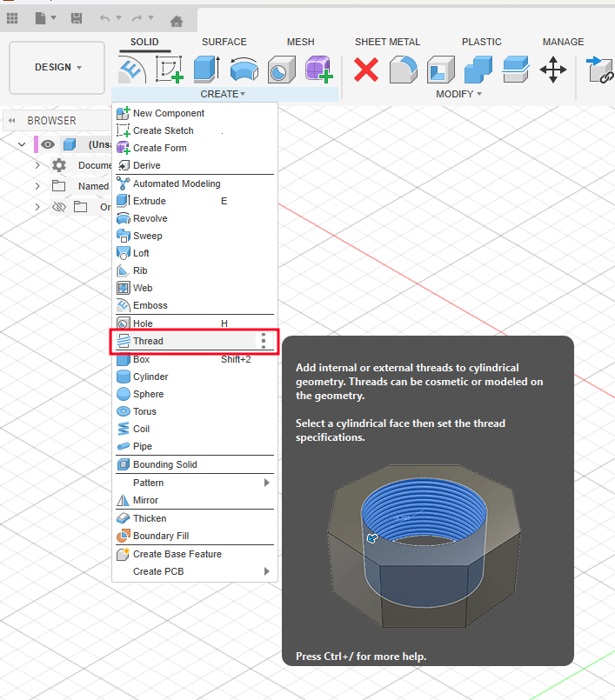Choose Revolve from the Create menu
The width and height of the screenshot is (615, 700).
(195, 218)
